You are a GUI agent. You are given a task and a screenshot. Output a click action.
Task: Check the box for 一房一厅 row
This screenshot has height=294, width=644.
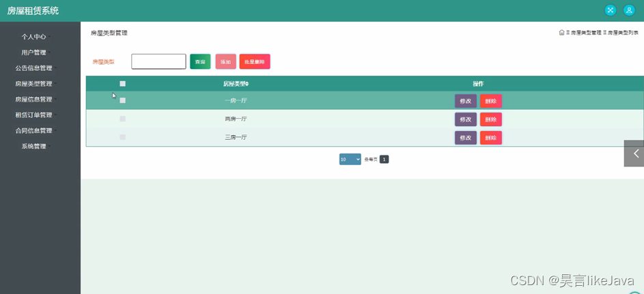122,100
